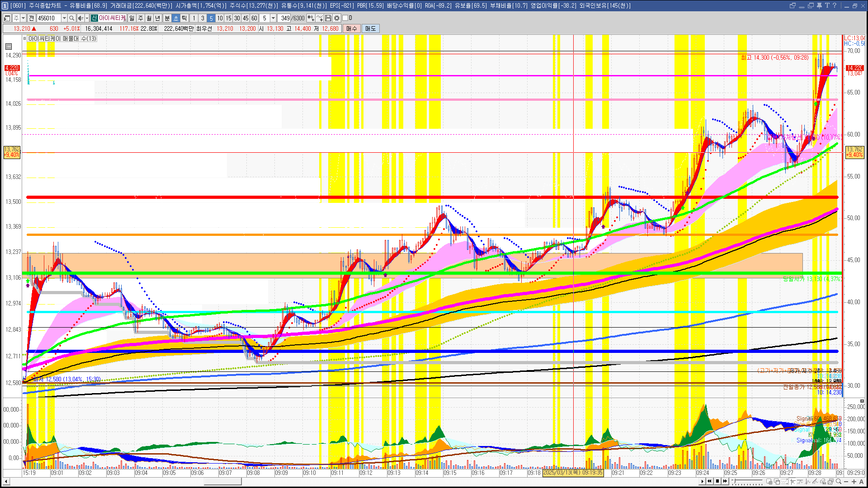The image size is (868, 488).
Task: Toggle the checkbox labeled D in toolbar
Action: 345,18
